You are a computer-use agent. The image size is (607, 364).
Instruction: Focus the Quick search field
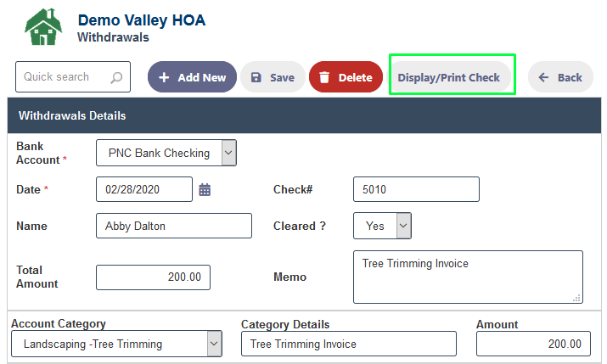click(x=73, y=76)
